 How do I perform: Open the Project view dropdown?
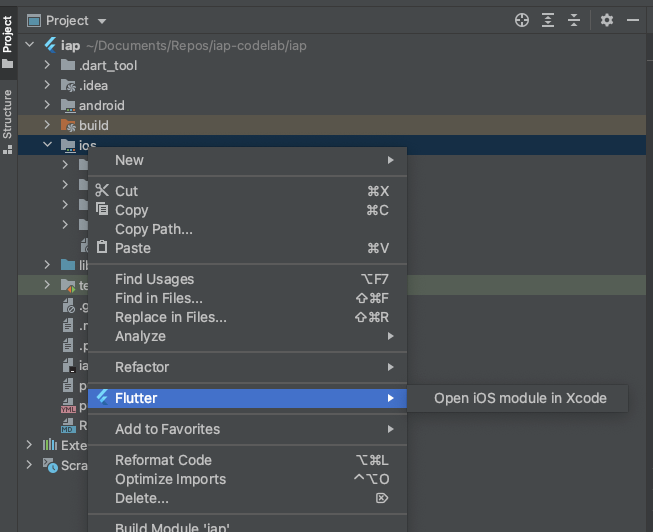pyautogui.click(x=103, y=20)
